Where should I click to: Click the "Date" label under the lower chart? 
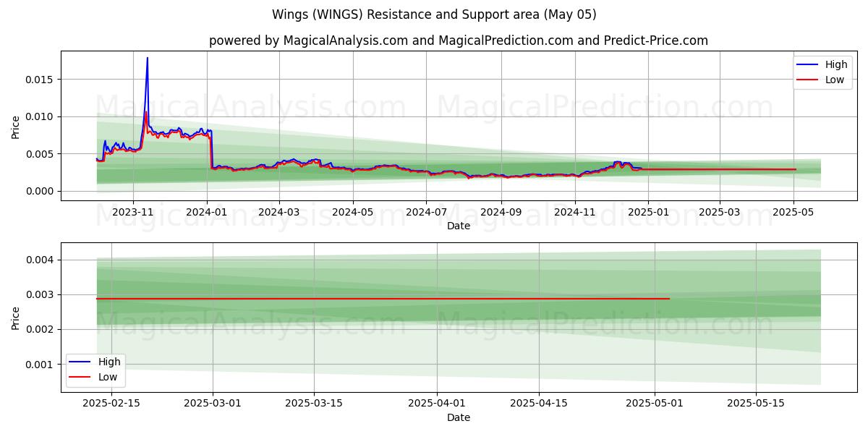click(x=459, y=417)
